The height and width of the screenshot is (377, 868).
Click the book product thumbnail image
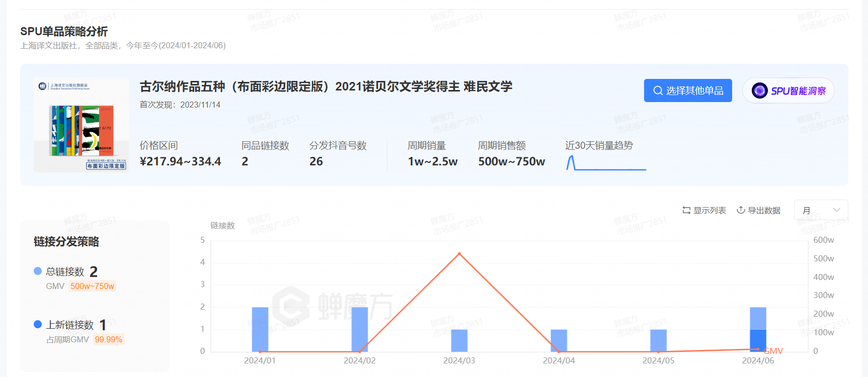(82, 125)
